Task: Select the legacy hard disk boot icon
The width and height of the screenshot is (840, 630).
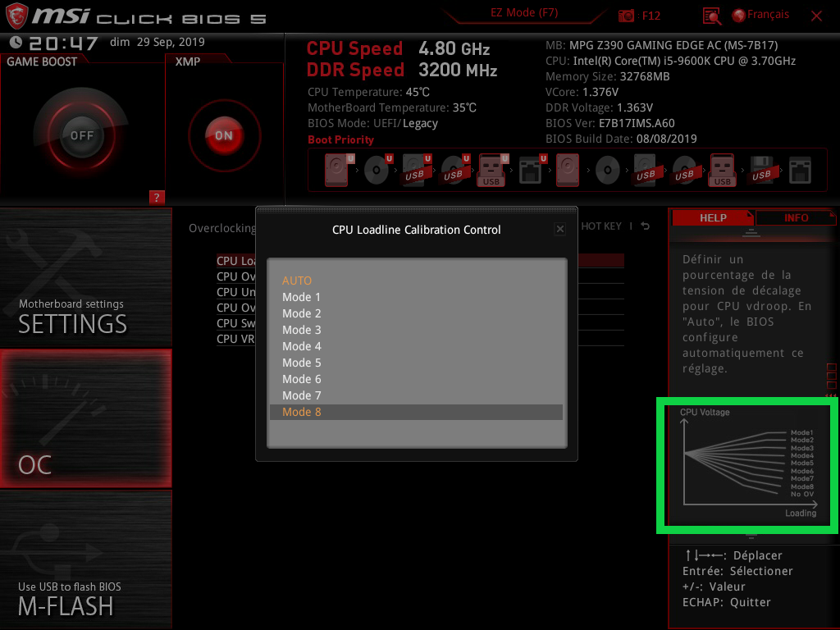Action: (568, 170)
